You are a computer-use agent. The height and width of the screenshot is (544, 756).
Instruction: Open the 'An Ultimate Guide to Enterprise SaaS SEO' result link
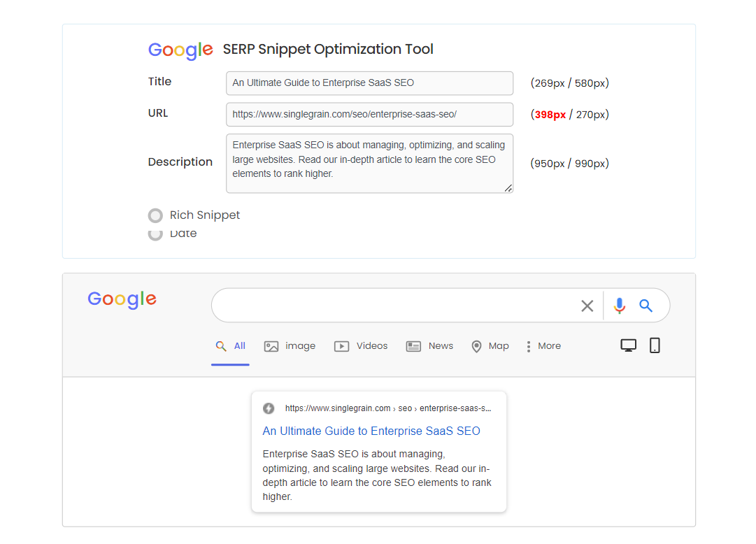pyautogui.click(x=371, y=431)
